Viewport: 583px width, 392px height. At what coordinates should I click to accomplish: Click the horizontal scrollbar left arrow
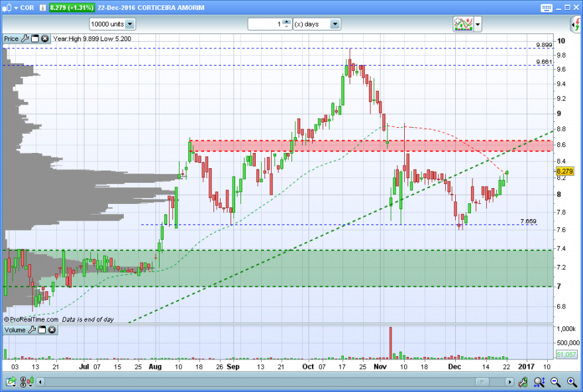pos(40,381)
